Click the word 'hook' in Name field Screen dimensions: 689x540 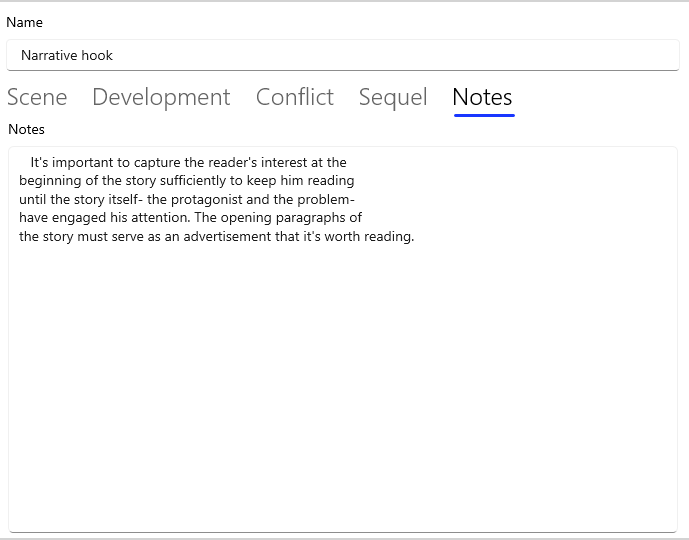pyautogui.click(x=97, y=55)
